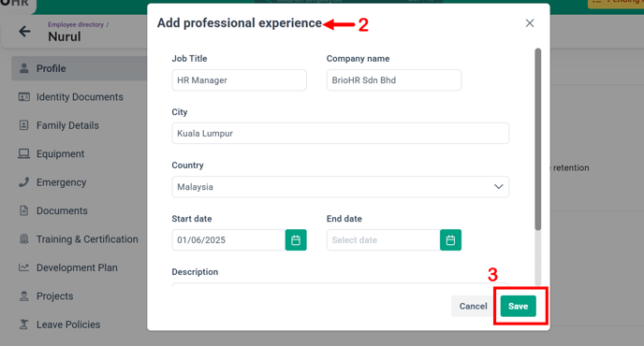Image resolution: width=644 pixels, height=346 pixels.
Task: Click the back arrow beside Nurul
Action: [x=24, y=31]
